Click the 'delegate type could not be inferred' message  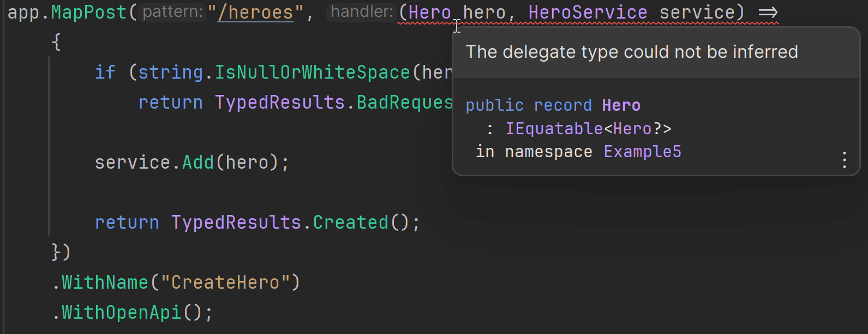pos(631,52)
